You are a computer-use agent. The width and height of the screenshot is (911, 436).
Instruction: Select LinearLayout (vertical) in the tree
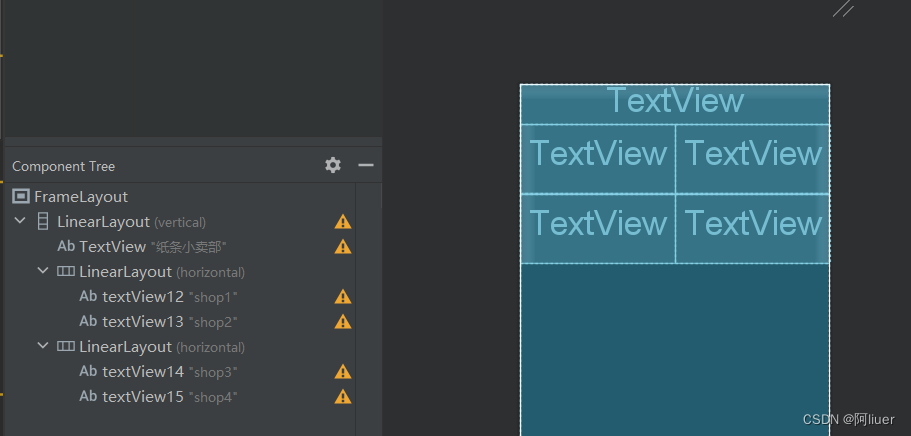(x=131, y=222)
